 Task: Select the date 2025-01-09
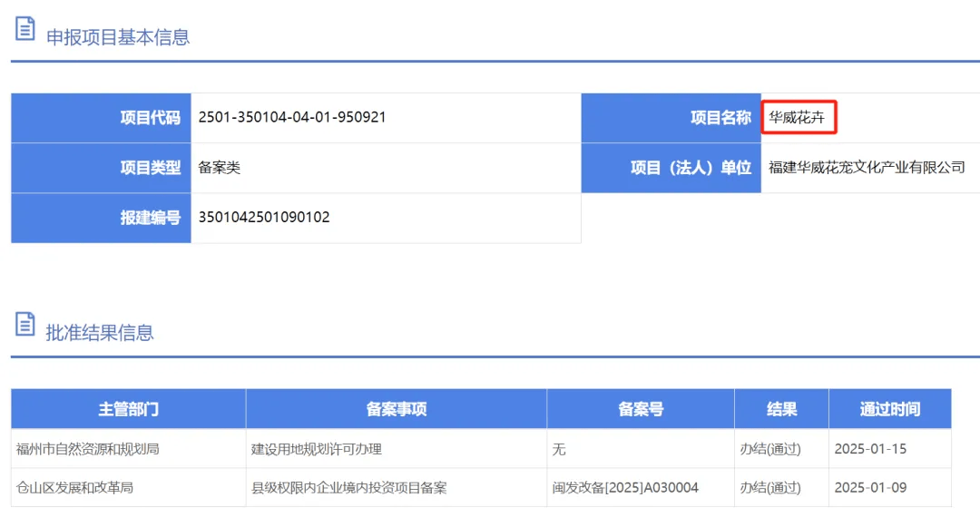click(870, 488)
